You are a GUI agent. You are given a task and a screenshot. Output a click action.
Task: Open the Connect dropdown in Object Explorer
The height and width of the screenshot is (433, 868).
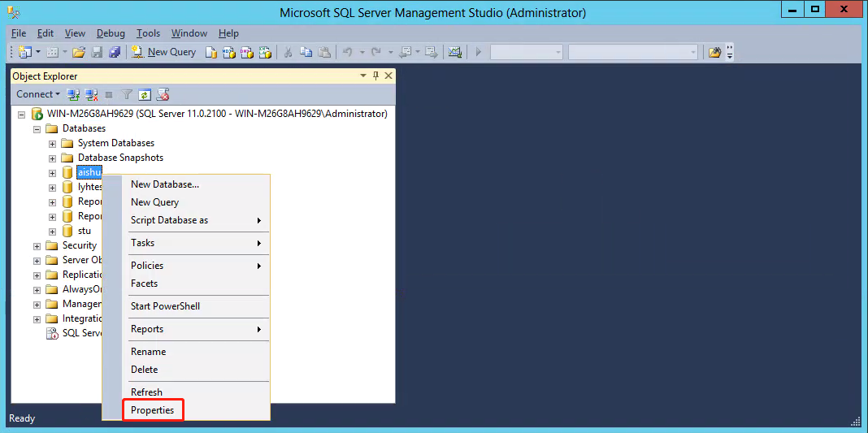37,94
